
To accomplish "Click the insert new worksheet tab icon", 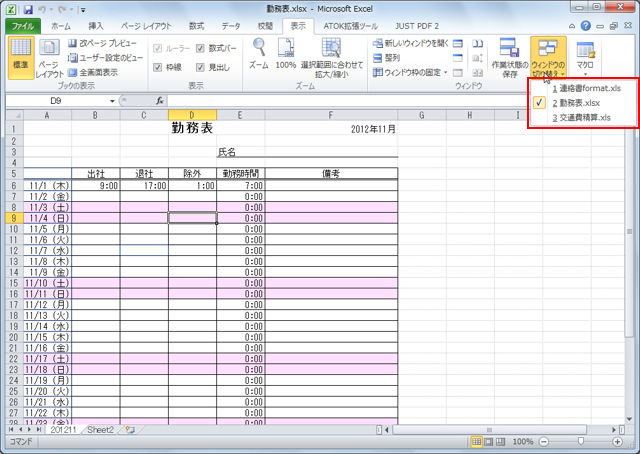I will (130, 430).
